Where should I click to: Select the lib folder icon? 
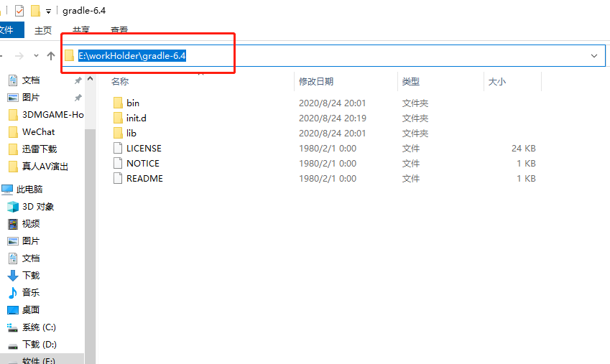[x=118, y=134]
